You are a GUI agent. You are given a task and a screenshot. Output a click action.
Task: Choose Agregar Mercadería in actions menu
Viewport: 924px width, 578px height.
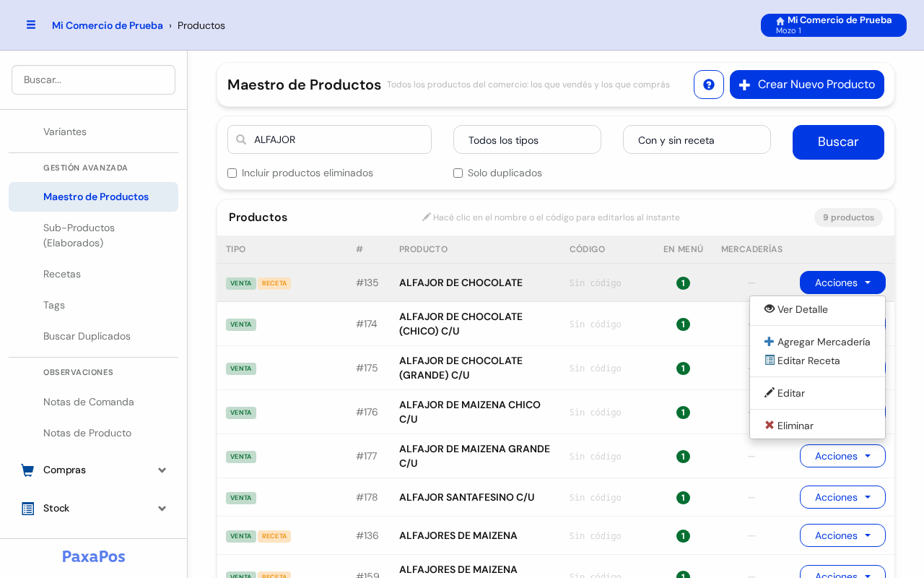[817, 342]
